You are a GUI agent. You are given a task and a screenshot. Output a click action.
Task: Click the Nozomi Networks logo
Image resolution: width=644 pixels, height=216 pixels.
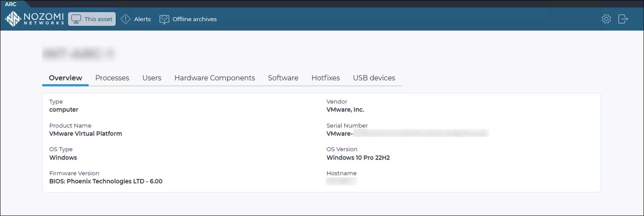[34, 19]
